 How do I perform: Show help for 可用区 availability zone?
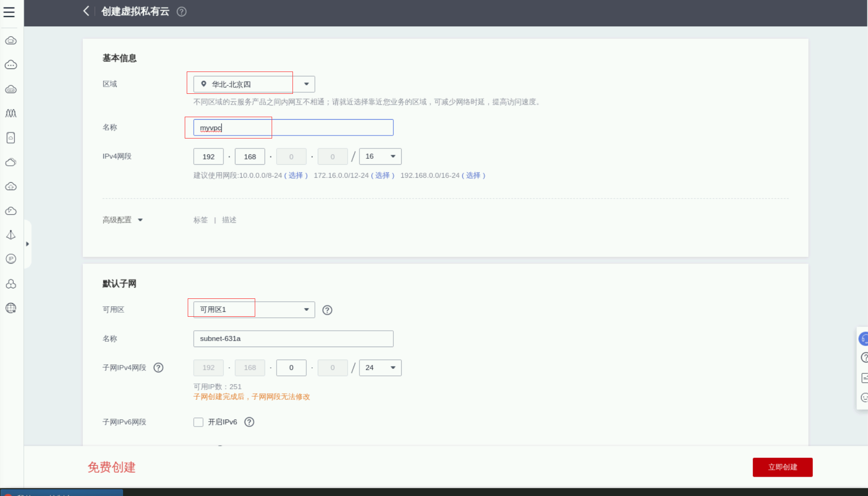click(x=327, y=310)
